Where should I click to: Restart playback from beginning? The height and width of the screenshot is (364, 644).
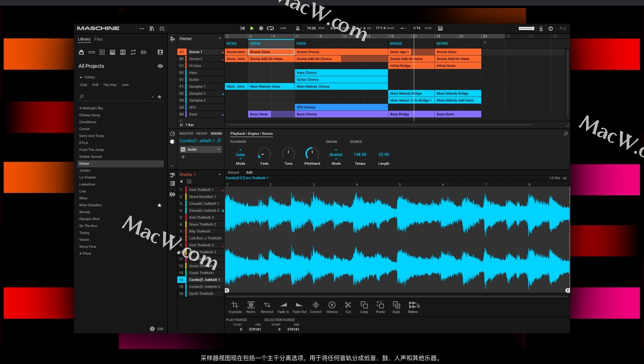(x=242, y=28)
